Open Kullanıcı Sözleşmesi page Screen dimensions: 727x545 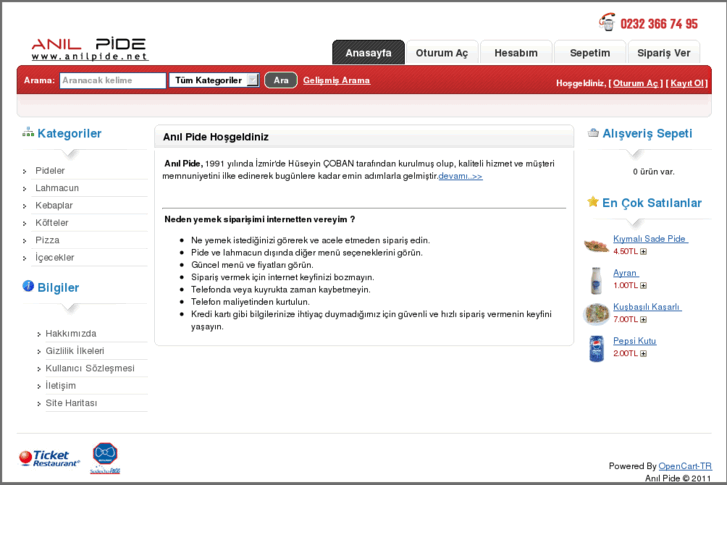point(90,368)
